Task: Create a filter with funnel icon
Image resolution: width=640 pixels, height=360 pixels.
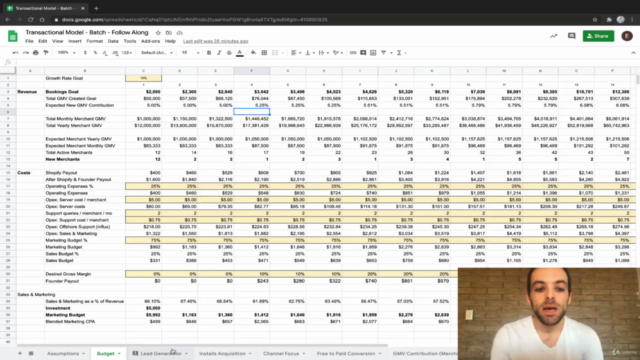Action: [383, 53]
